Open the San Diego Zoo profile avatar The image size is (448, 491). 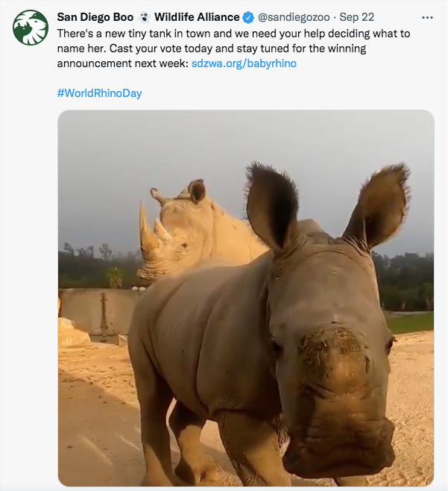pyautogui.click(x=31, y=28)
